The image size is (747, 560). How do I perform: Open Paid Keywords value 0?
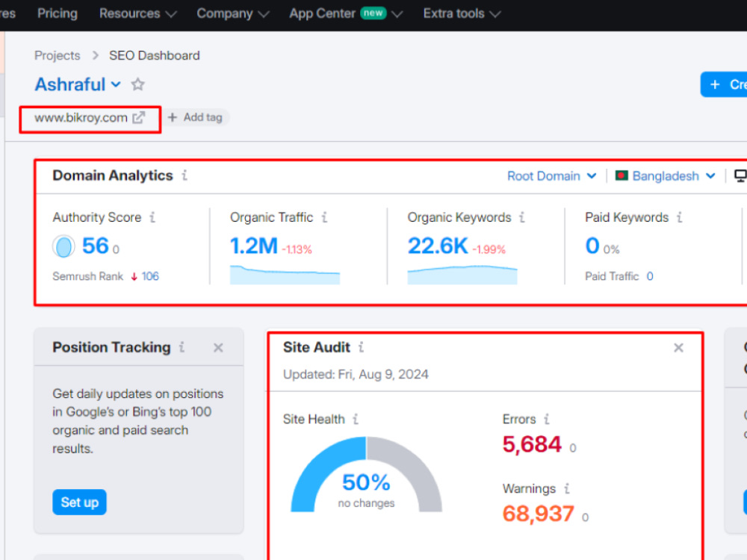tap(592, 246)
